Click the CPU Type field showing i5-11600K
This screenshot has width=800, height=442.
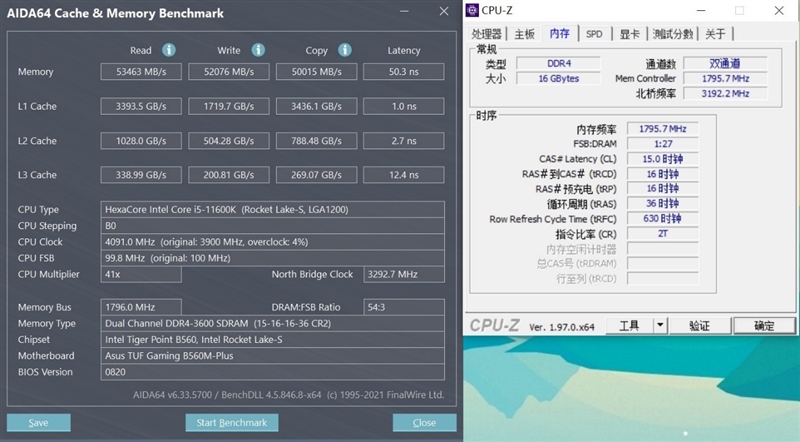click(x=272, y=209)
